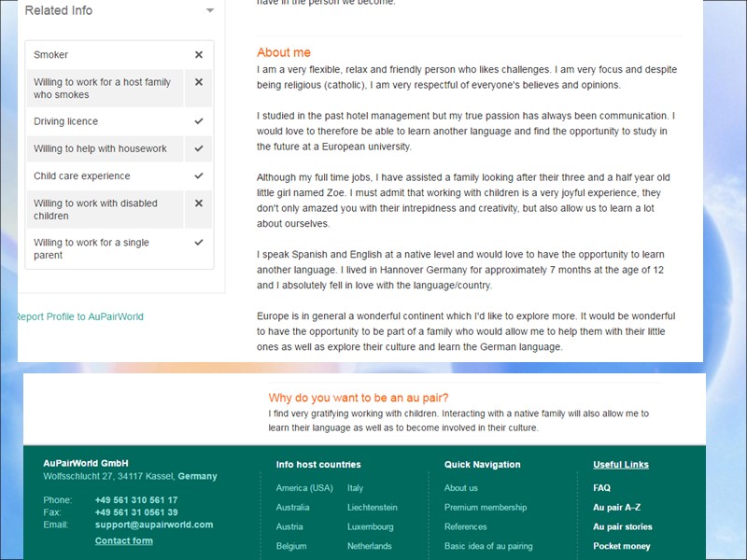Click the X icon beside Smoker

(x=199, y=55)
